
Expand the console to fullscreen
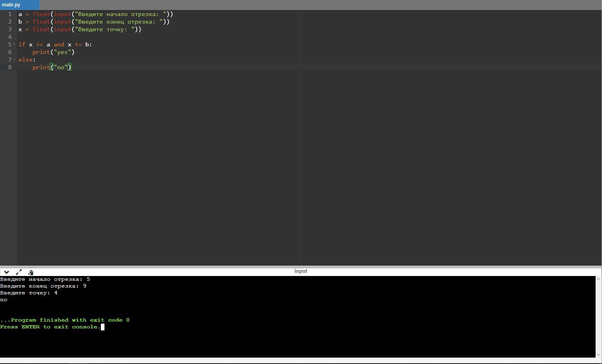[x=19, y=272]
